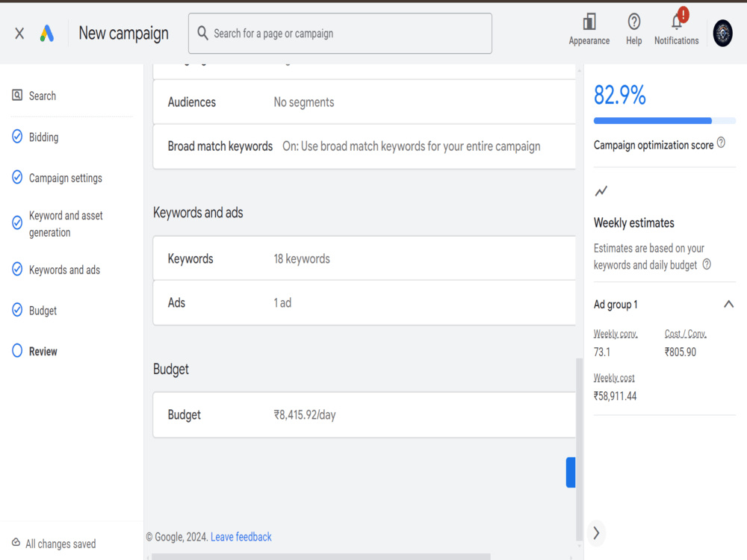Image resolution: width=747 pixels, height=560 pixels.
Task: Select the Search step icon in sidebar
Action: tap(17, 96)
